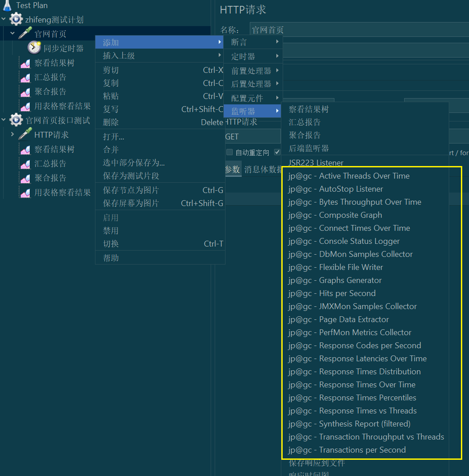Add jp@gc - Transactions per Second
The width and height of the screenshot is (469, 476).
pyautogui.click(x=365, y=450)
